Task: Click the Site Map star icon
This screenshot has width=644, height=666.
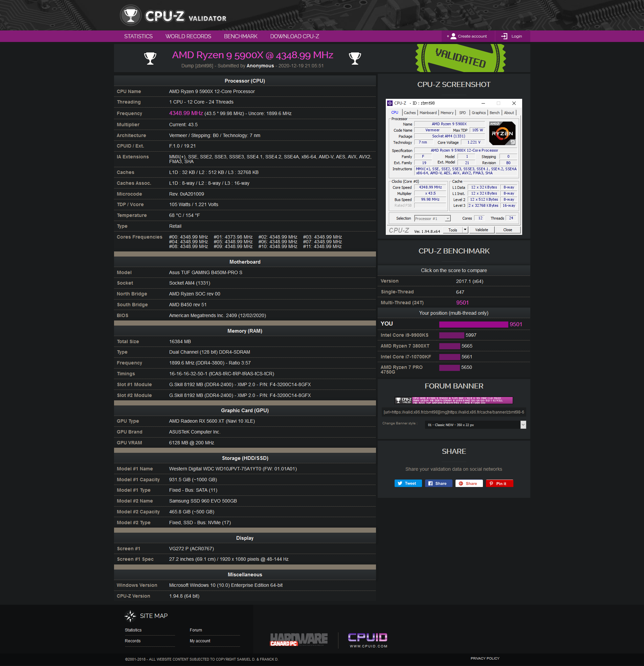Action: click(130, 616)
